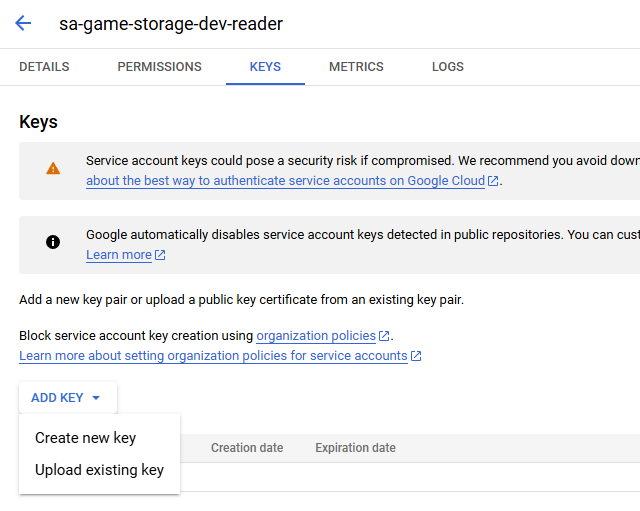Image resolution: width=640 pixels, height=511 pixels.
Task: Select the KEYS tab
Action: (x=265, y=67)
